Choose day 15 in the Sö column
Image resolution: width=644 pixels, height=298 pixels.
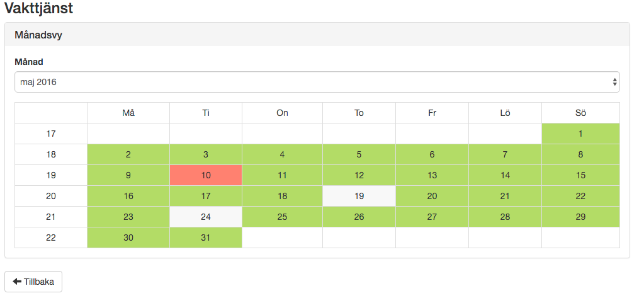580,175
